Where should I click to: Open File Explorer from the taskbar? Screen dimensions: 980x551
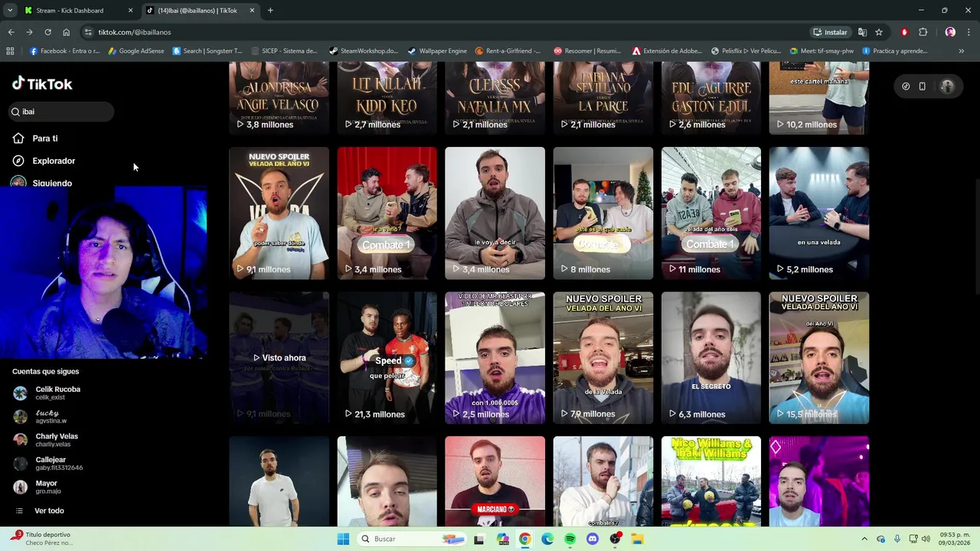[637, 539]
